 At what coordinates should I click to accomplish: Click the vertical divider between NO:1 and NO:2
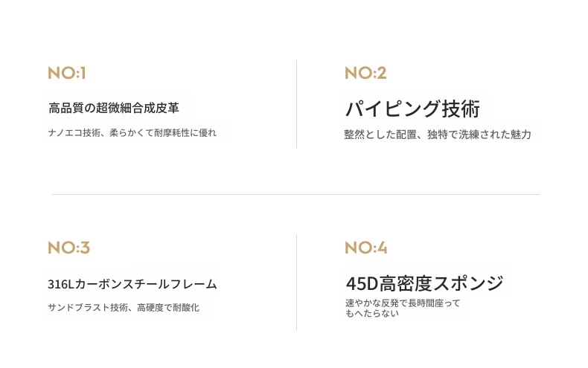pos(296,104)
